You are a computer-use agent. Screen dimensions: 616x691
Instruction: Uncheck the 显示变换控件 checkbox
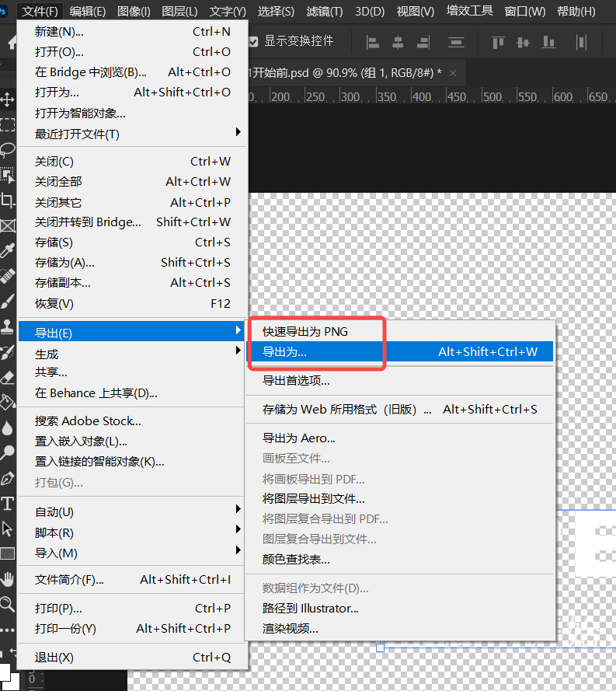253,41
